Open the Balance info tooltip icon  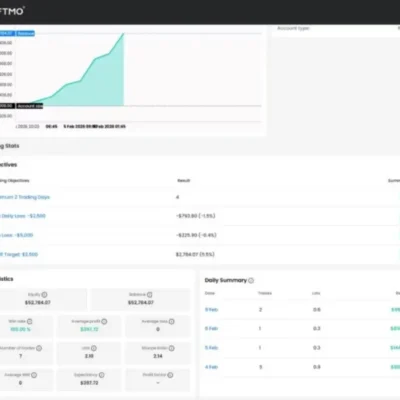tap(150, 295)
